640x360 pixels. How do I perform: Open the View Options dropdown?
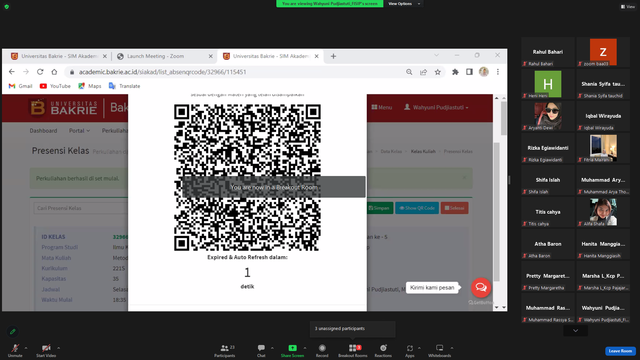pos(404,4)
